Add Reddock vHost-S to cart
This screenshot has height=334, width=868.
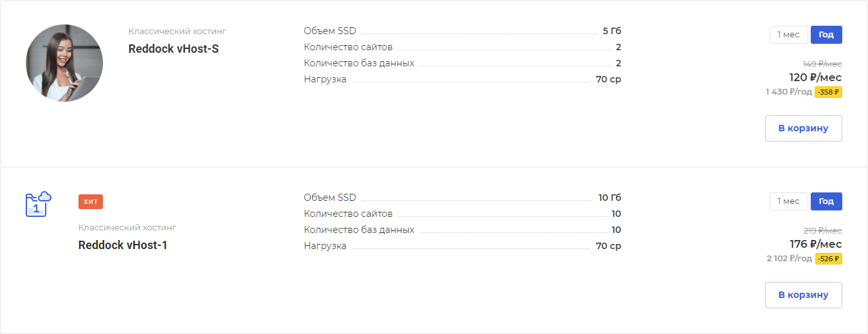click(x=803, y=128)
